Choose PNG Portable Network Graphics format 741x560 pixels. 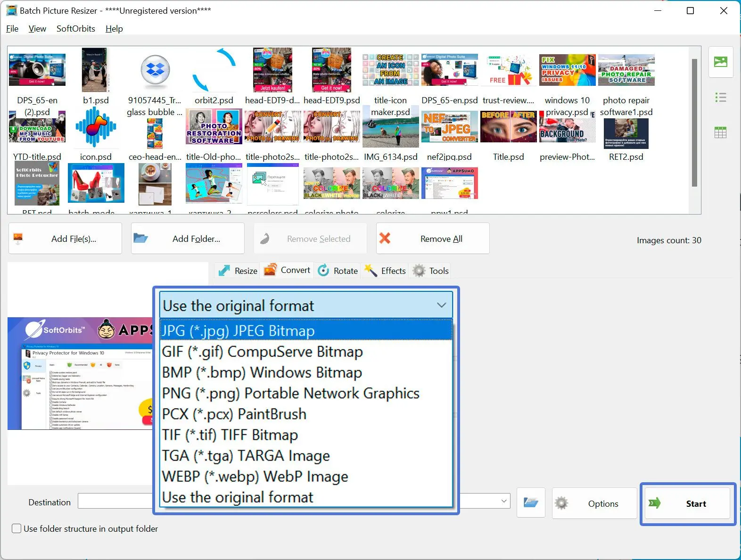[306, 393]
